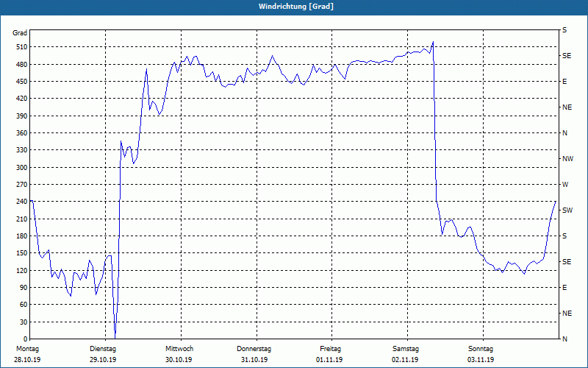Click the date 30.10.19
The height and width of the screenshot is (368, 588).
point(179,360)
